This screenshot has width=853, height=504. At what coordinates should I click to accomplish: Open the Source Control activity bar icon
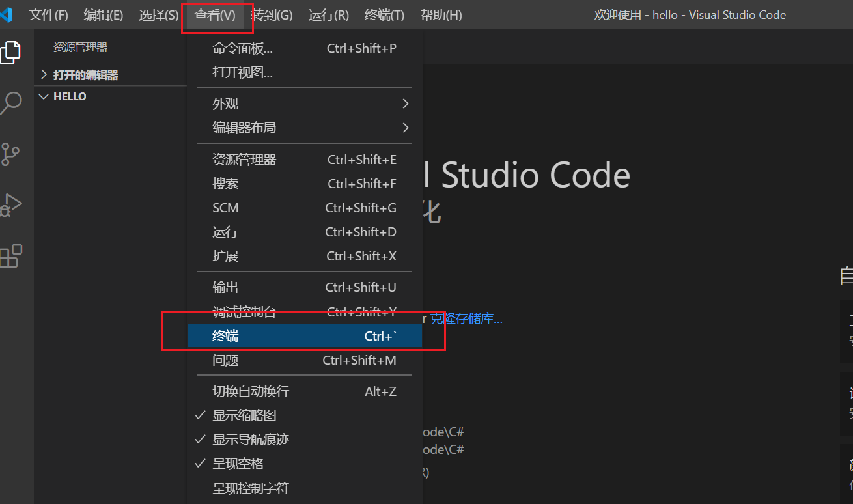tap(10, 154)
